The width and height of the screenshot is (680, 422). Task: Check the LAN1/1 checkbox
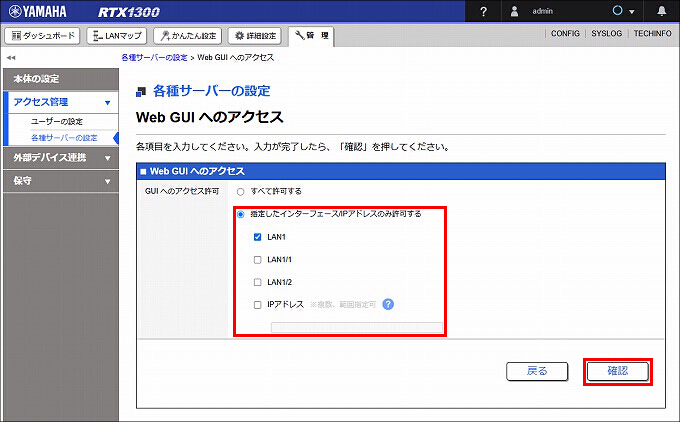click(x=258, y=259)
